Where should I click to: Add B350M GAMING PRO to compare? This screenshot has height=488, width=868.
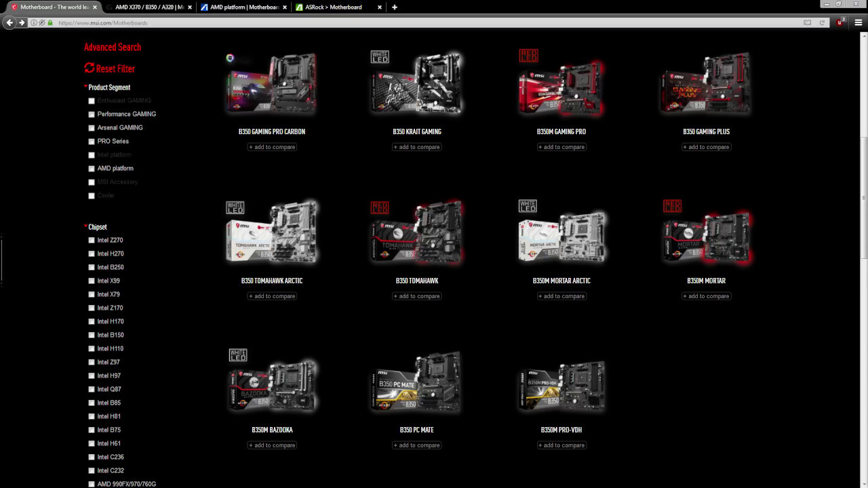pyautogui.click(x=561, y=147)
